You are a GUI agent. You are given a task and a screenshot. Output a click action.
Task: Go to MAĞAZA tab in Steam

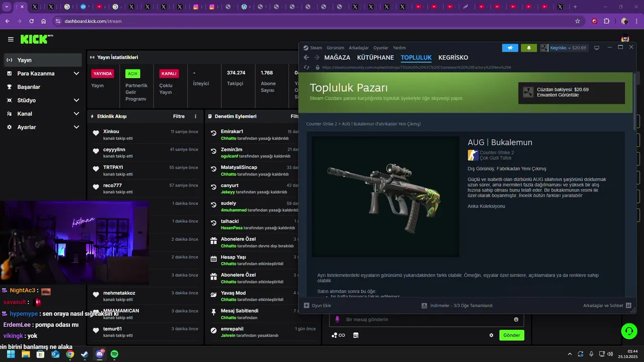pyautogui.click(x=337, y=58)
